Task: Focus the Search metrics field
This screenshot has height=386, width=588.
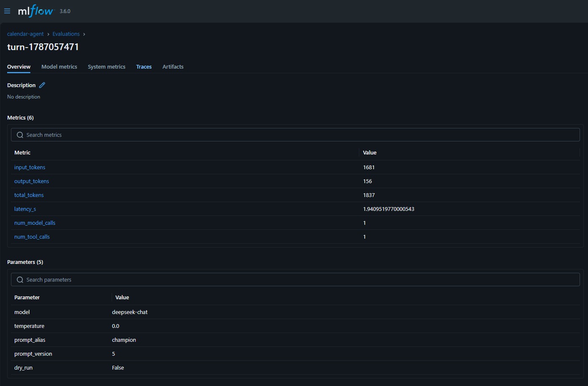Action: (x=295, y=135)
